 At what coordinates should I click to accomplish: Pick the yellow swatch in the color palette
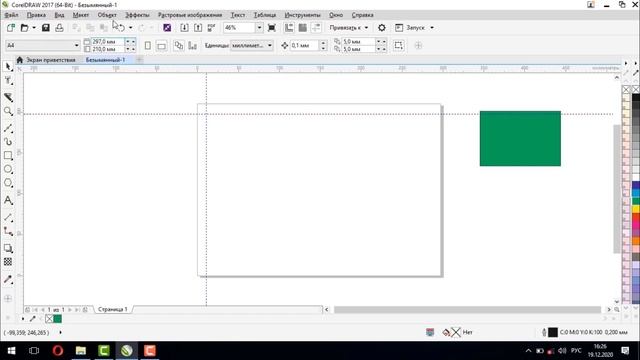(636, 209)
